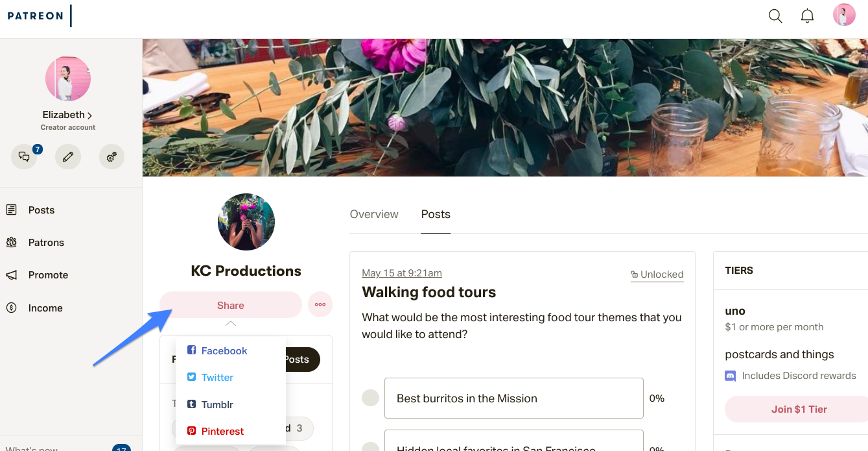Open the three-dot more options button

320,304
